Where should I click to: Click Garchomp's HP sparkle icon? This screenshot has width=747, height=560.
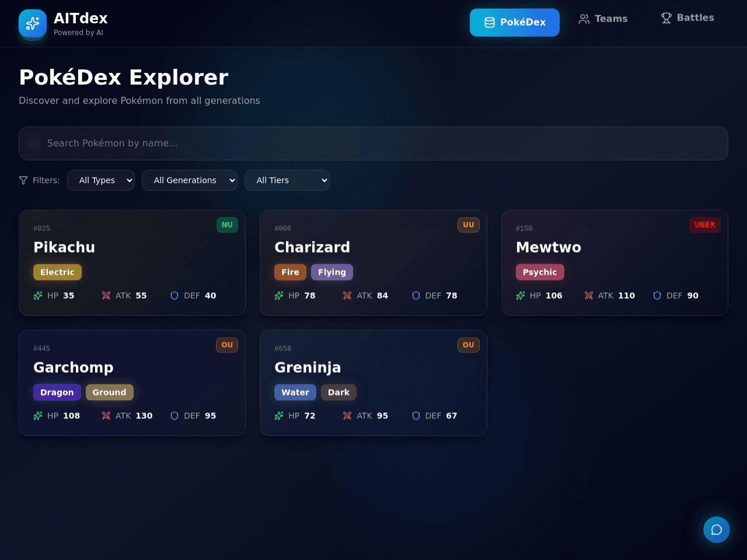(x=38, y=416)
